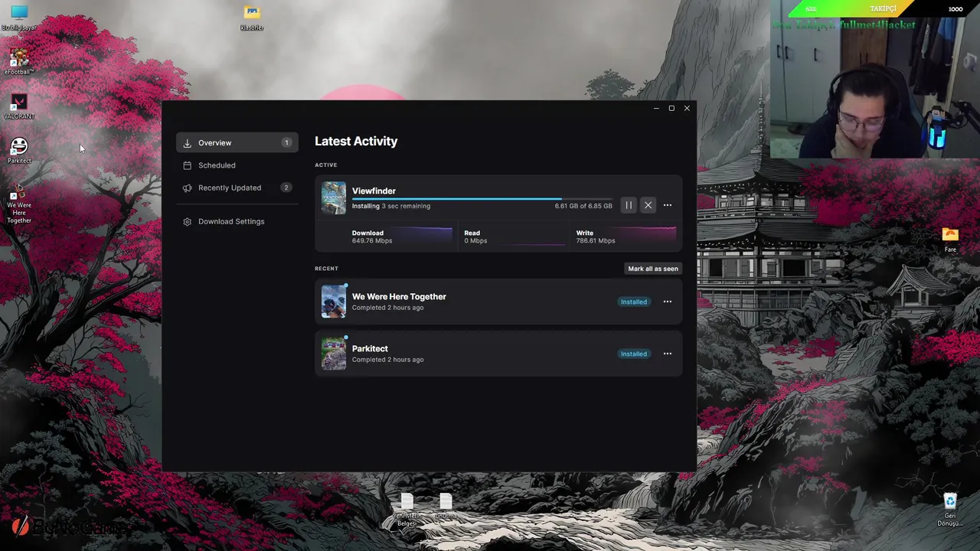
Task: Click the Viewfinder title text
Action: click(374, 191)
